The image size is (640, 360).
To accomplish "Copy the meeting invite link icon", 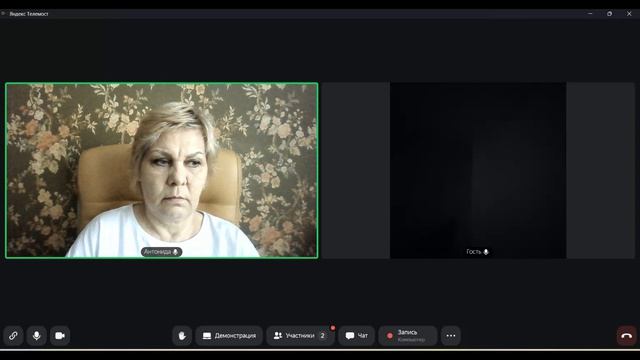I will click(13, 336).
